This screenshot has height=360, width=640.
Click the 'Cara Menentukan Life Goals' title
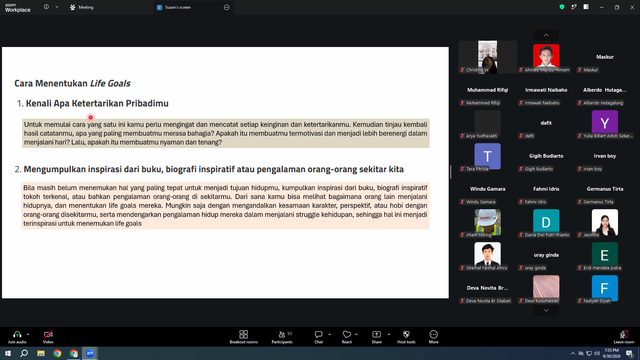[72, 83]
